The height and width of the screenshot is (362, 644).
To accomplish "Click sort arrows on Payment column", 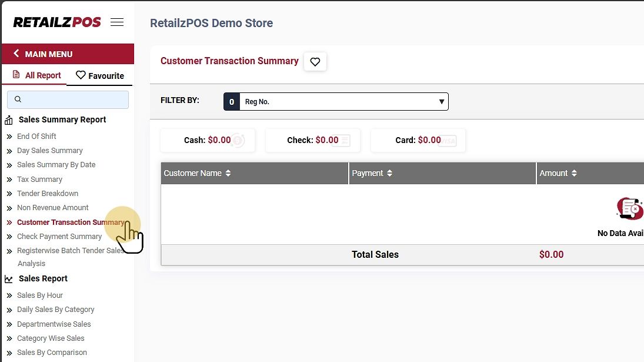I will pos(389,174).
